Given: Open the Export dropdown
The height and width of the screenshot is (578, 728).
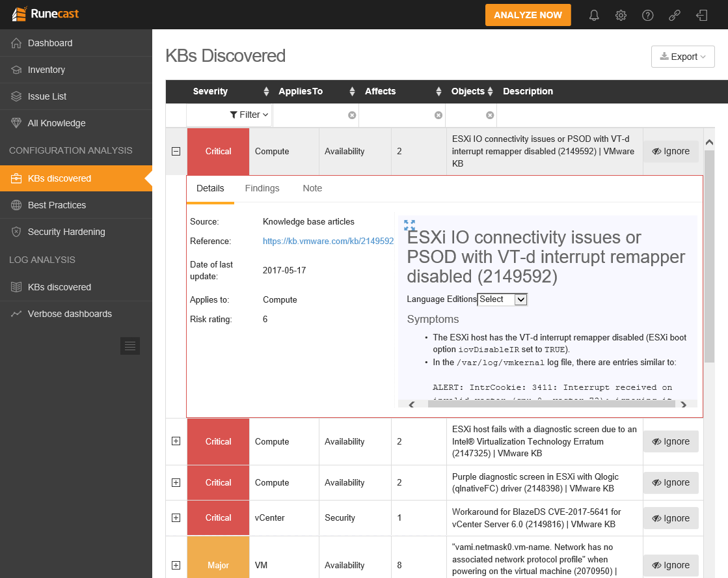Looking at the screenshot, I should tap(682, 57).
